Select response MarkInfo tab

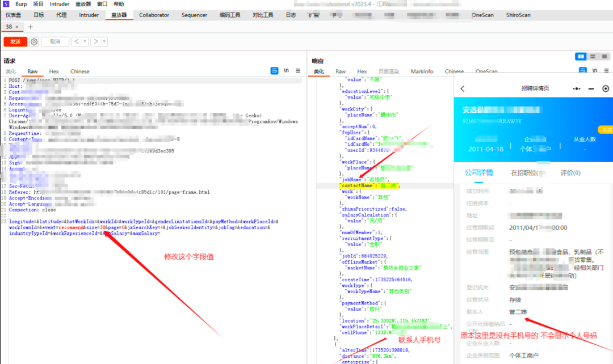click(x=422, y=71)
